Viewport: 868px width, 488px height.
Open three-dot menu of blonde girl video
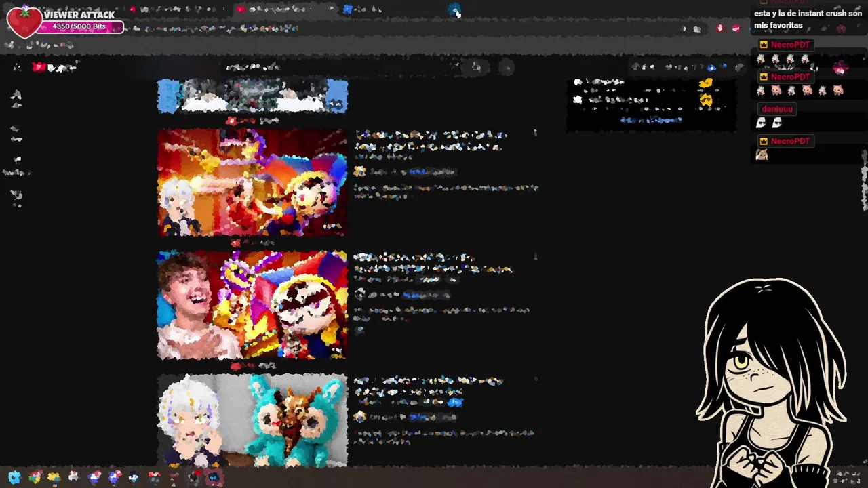pyautogui.click(x=535, y=134)
